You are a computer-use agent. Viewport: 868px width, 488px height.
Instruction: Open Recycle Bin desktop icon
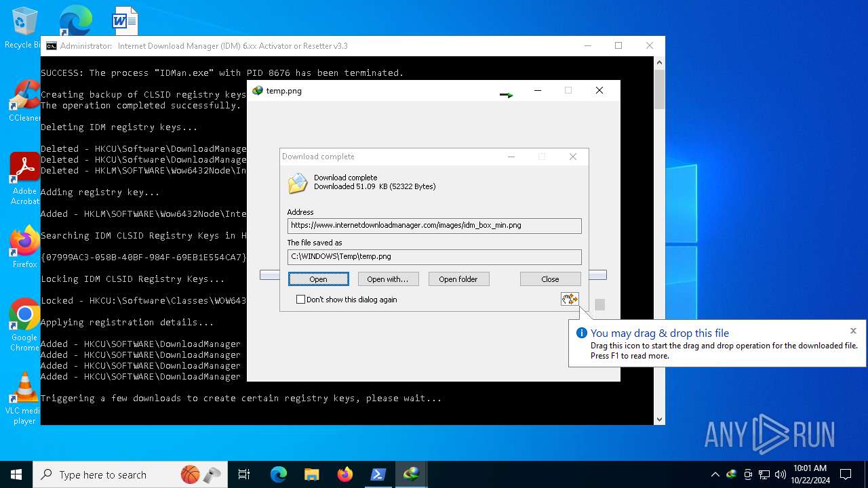(x=24, y=27)
